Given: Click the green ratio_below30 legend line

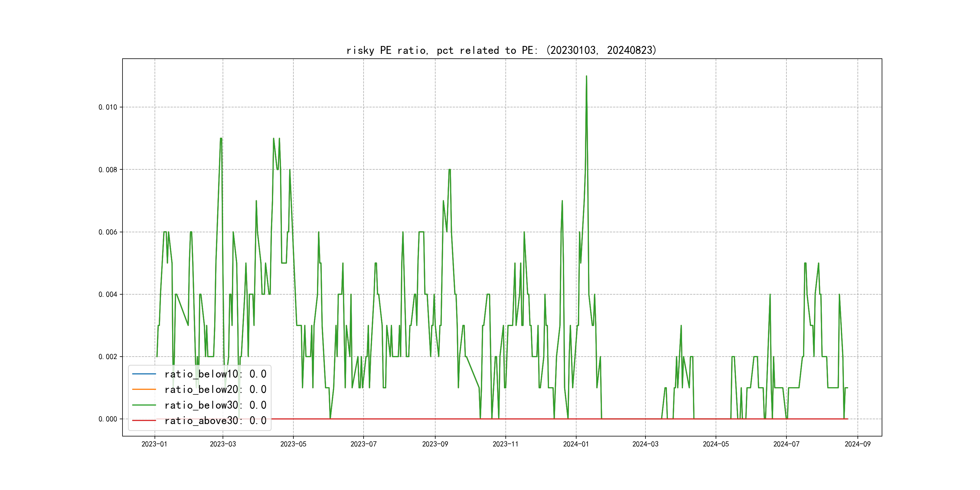Looking at the screenshot, I should point(144,405).
